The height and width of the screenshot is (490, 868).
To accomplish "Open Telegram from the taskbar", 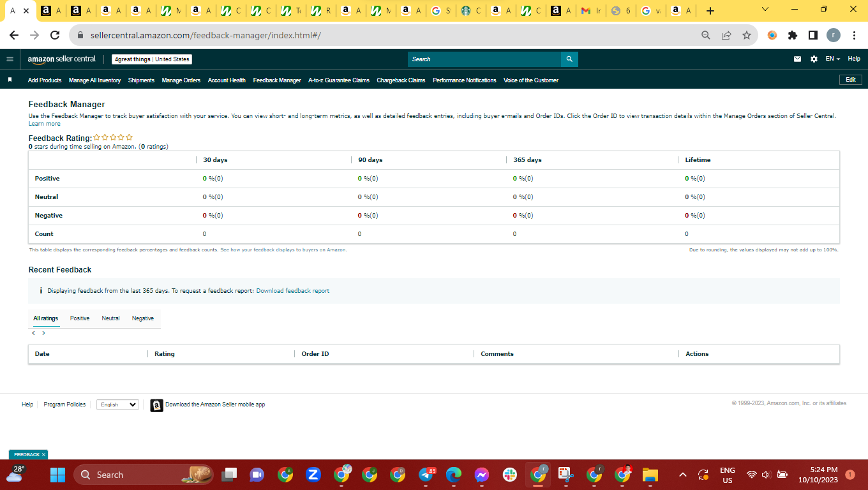I will click(426, 475).
